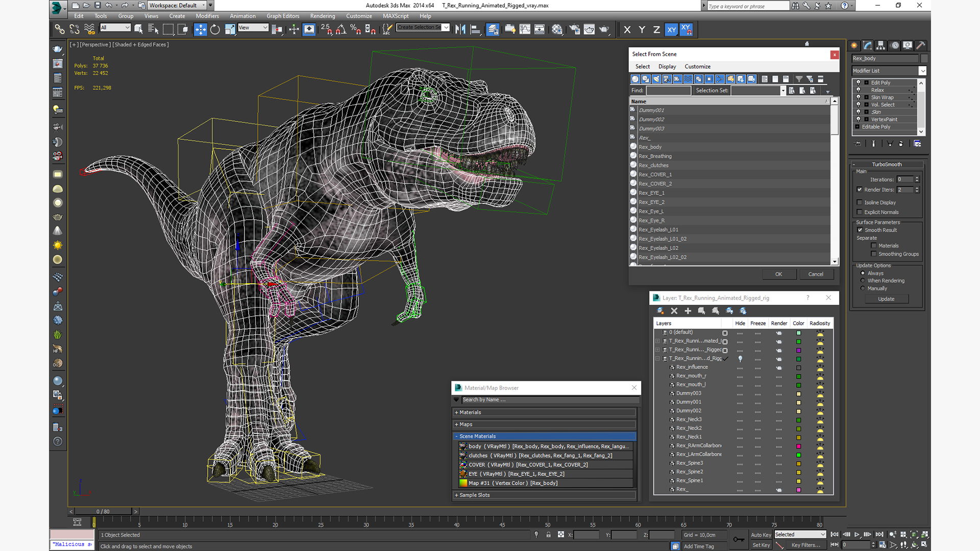Open the Key Filters button
980x551 pixels.
tap(806, 545)
